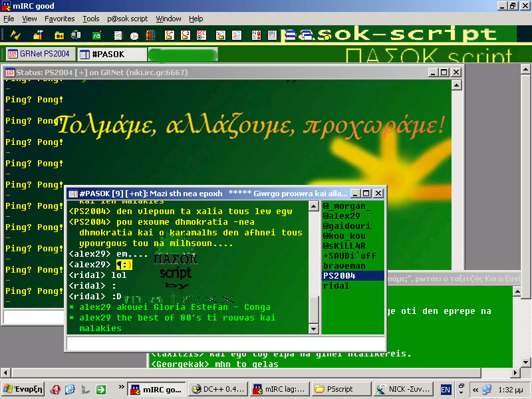The image size is (532, 399).
Task: Open the URL list icon
Action: pos(272,35)
